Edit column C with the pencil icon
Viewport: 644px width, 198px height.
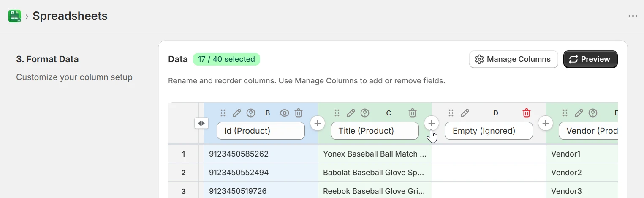[x=351, y=113]
